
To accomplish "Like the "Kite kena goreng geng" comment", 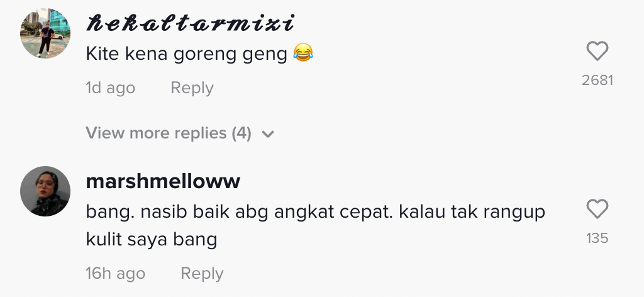I will [597, 52].
